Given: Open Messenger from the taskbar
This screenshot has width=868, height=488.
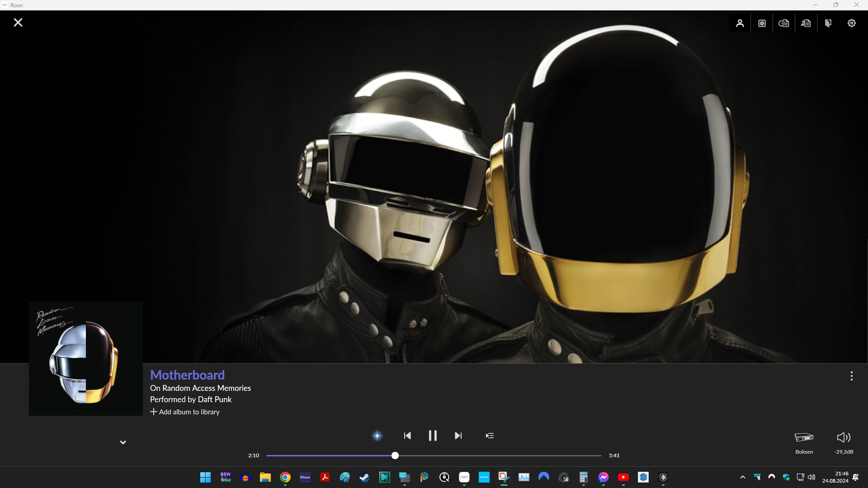Looking at the screenshot, I should (604, 477).
